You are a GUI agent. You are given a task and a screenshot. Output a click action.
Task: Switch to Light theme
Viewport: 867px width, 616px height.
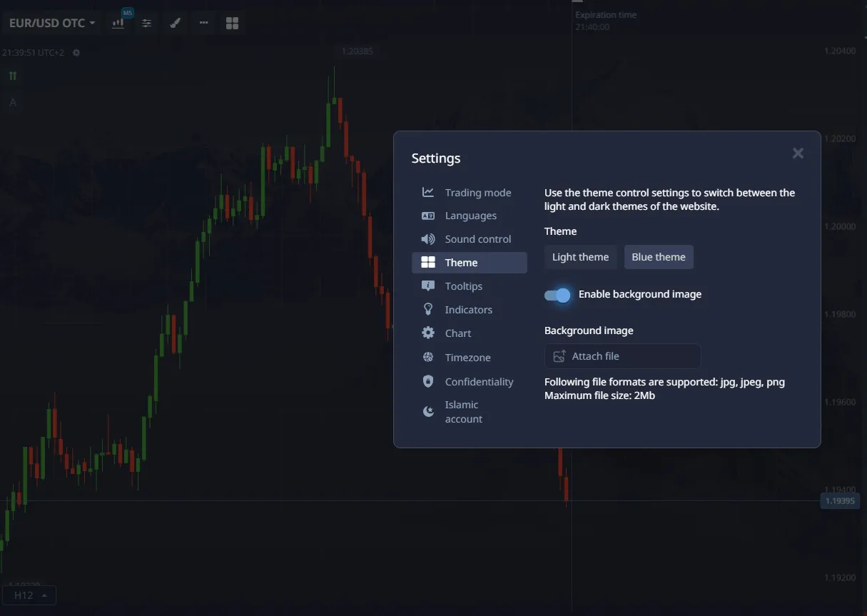click(580, 257)
